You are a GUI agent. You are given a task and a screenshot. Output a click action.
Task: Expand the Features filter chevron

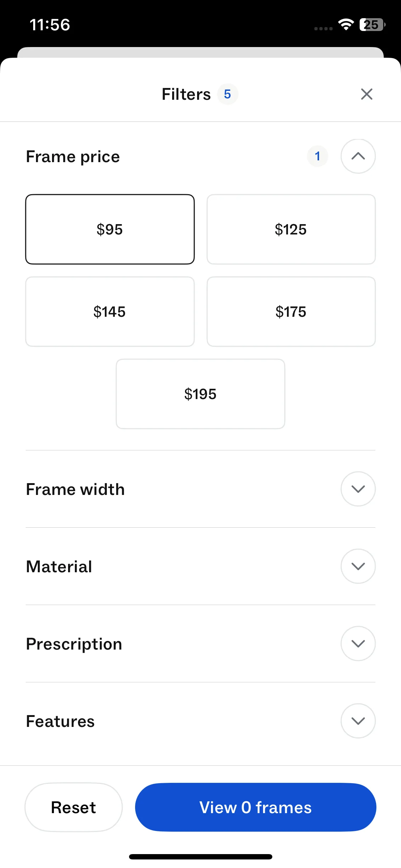358,721
